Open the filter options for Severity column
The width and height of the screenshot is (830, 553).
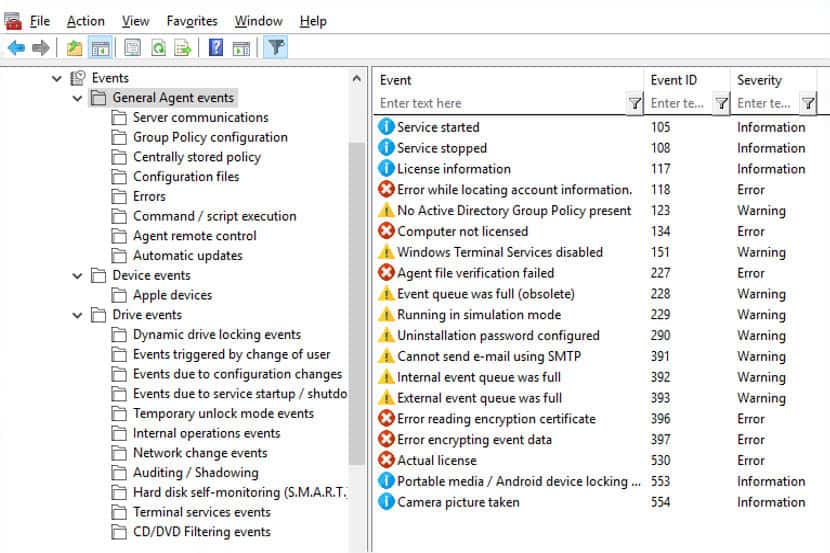808,103
